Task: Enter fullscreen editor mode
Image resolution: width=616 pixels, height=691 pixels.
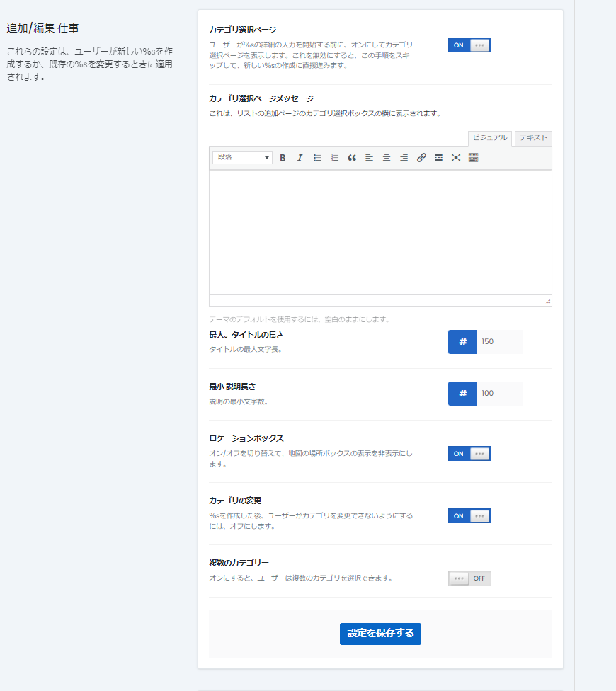Action: tap(456, 158)
